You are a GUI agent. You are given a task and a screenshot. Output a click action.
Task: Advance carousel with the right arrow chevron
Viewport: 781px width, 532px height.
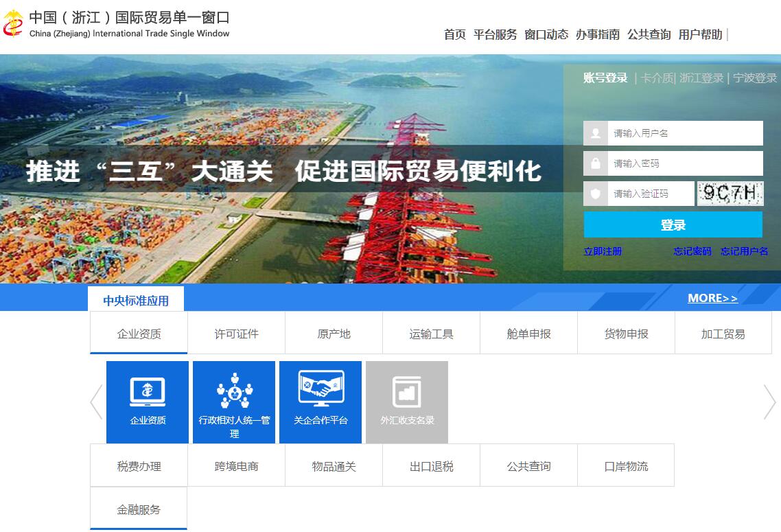(x=769, y=402)
